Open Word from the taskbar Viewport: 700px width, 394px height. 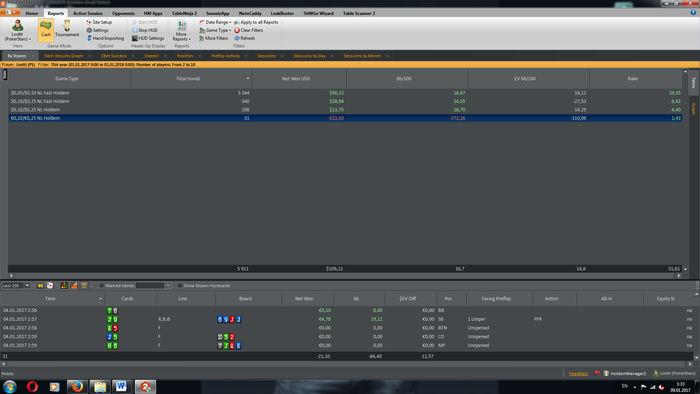click(x=121, y=386)
